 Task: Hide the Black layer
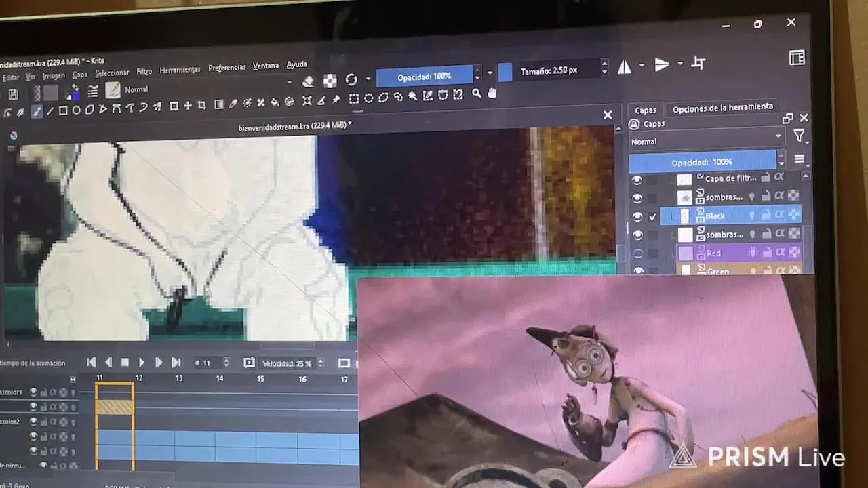[637, 217]
